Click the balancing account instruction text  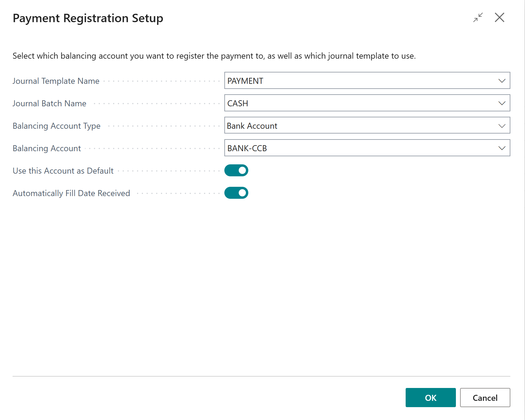214,56
